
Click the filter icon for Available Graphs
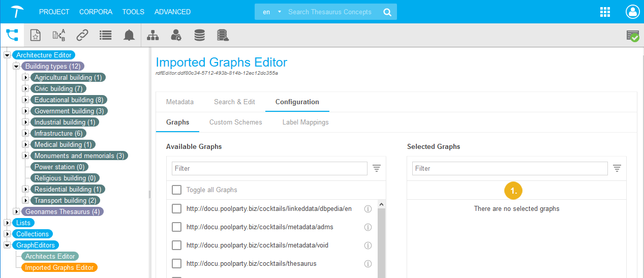(x=377, y=168)
